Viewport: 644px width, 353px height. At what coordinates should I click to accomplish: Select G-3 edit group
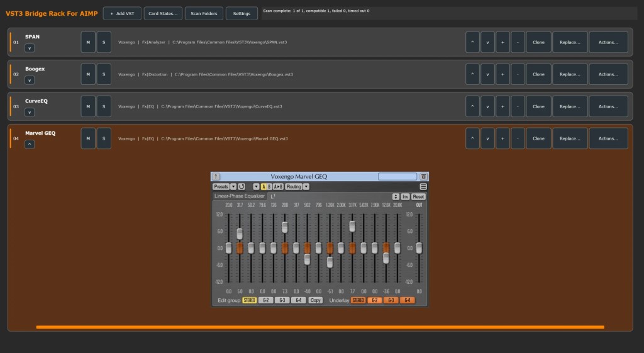pos(282,300)
